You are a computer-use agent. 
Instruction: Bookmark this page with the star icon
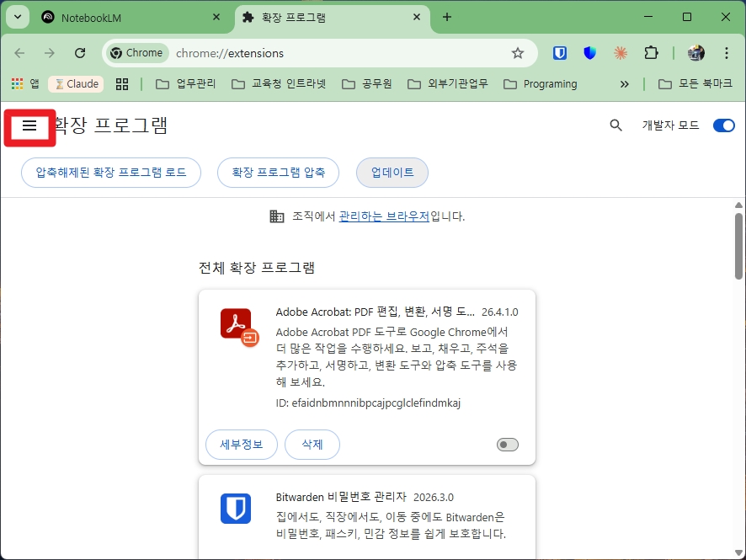point(518,52)
